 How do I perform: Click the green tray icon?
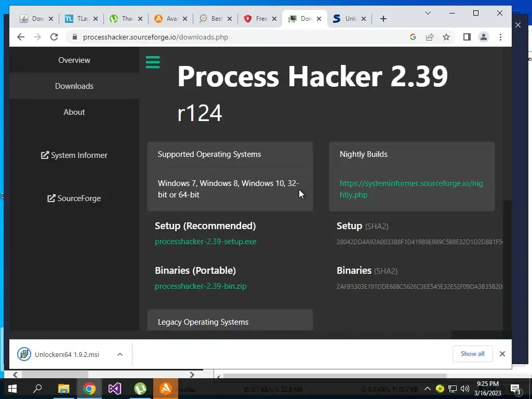click(x=440, y=389)
